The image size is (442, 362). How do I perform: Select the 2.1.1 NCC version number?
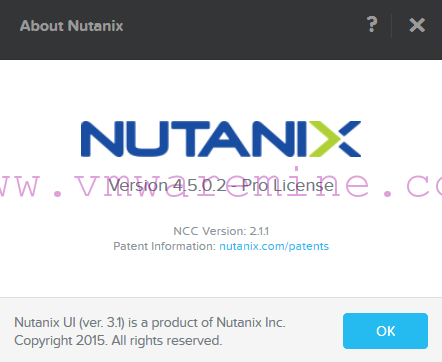[259, 231]
